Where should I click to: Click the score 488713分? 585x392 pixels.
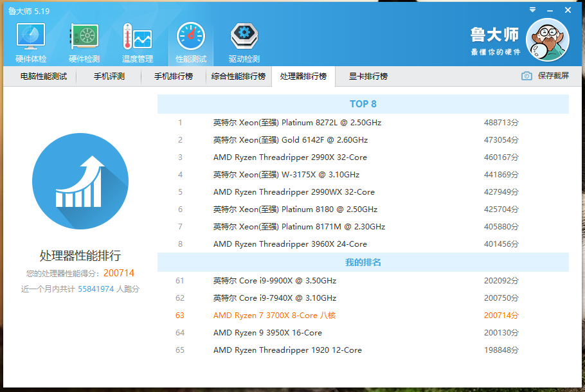tap(501, 122)
